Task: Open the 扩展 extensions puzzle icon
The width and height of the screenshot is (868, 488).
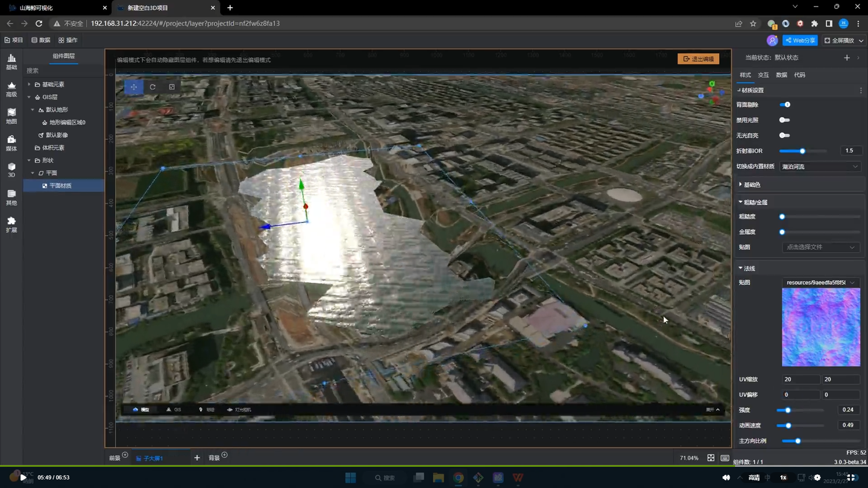Action: pos(11,224)
